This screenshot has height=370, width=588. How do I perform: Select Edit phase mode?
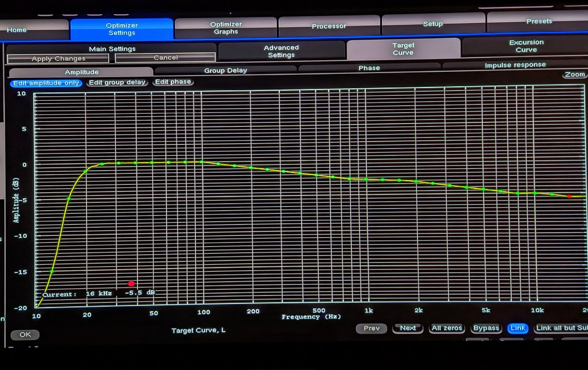click(x=173, y=82)
